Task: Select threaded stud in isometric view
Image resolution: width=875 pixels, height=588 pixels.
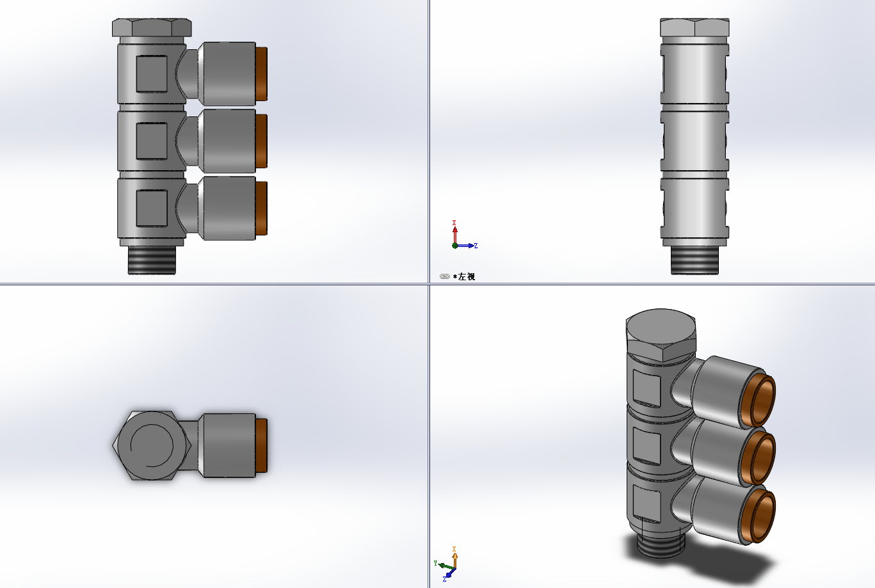Action: click(662, 544)
